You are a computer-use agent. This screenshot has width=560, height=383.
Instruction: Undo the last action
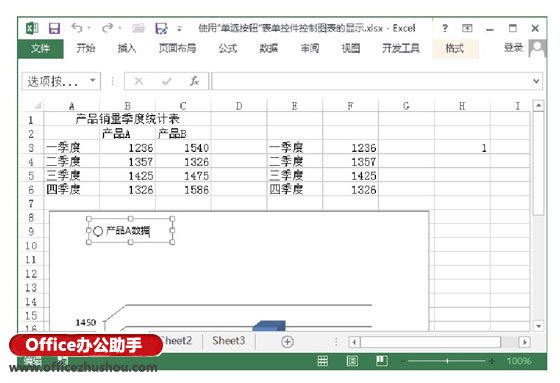click(76, 28)
